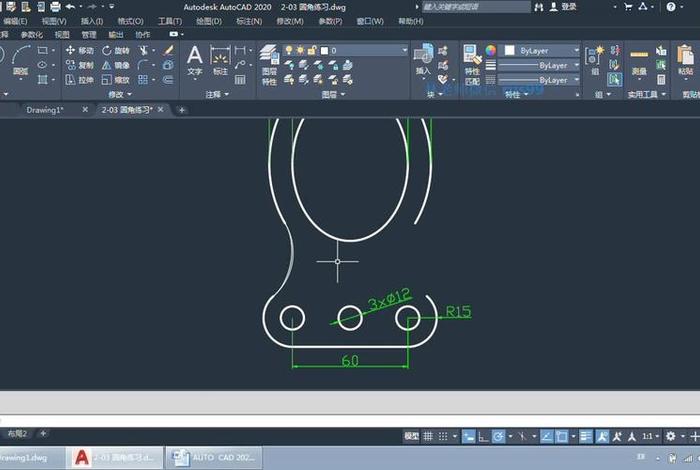700x470 pixels.
Task: Click the Erase pencil-eraser icon
Action: [x=168, y=50]
